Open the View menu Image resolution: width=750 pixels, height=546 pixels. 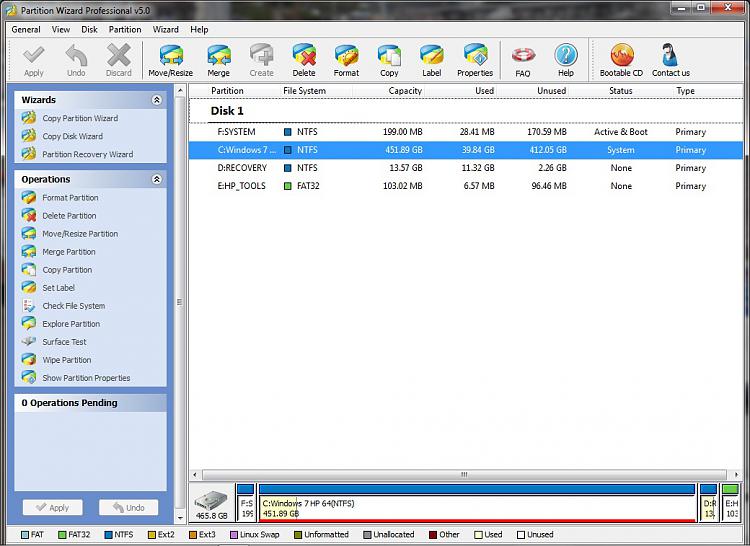[61, 30]
